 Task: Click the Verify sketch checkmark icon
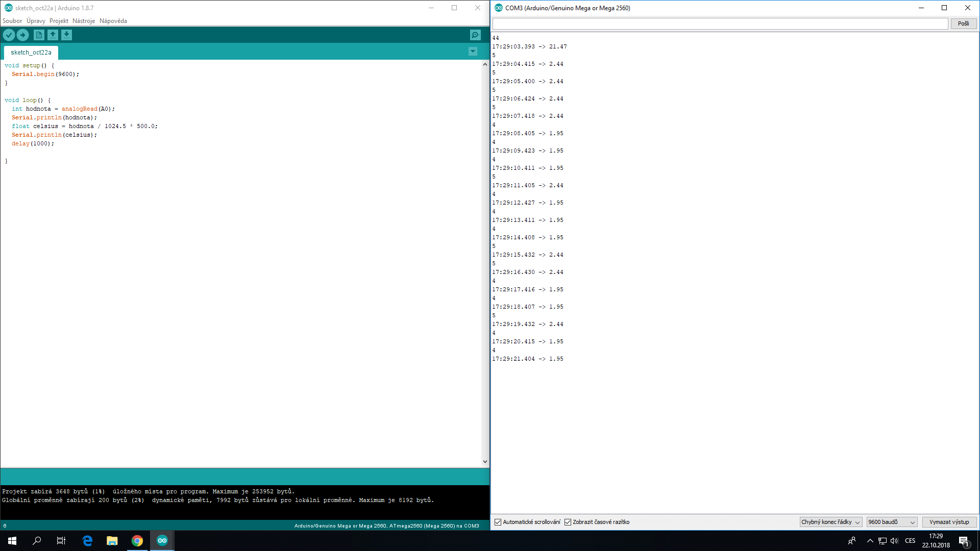pos(9,35)
